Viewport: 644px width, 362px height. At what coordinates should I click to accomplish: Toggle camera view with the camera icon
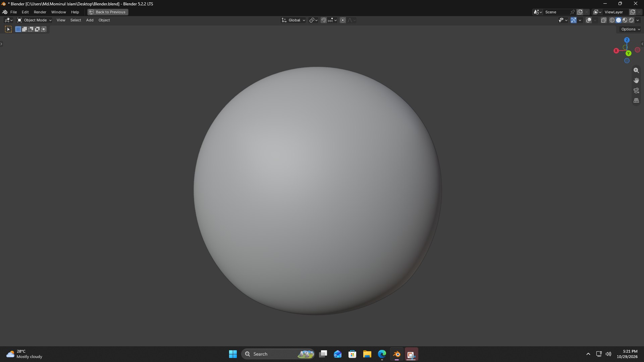point(636,90)
